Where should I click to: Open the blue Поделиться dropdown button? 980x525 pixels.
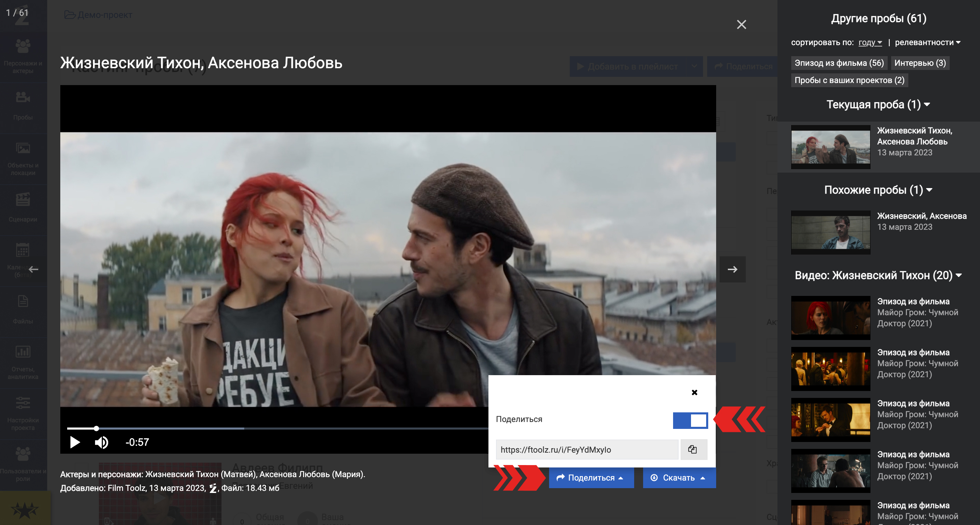591,478
